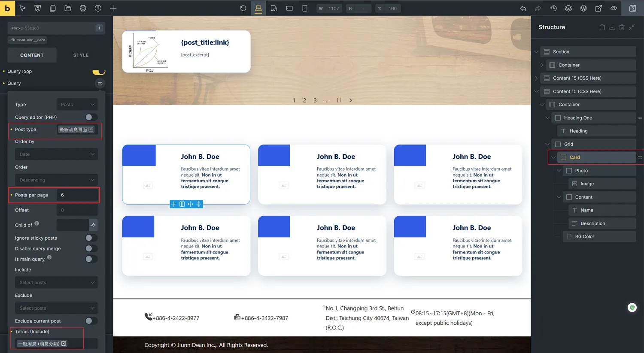Open the Order by Date dropdown
Image resolution: width=644 pixels, height=353 pixels.
[x=56, y=154]
